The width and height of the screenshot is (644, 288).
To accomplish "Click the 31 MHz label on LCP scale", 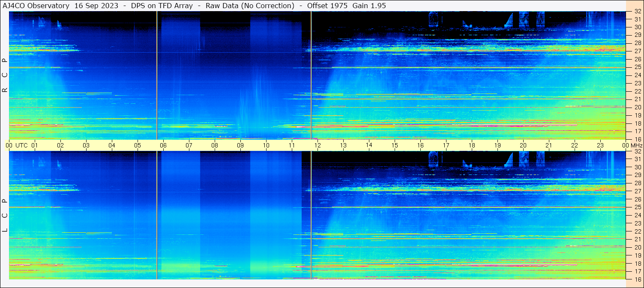I will click(x=637, y=159).
